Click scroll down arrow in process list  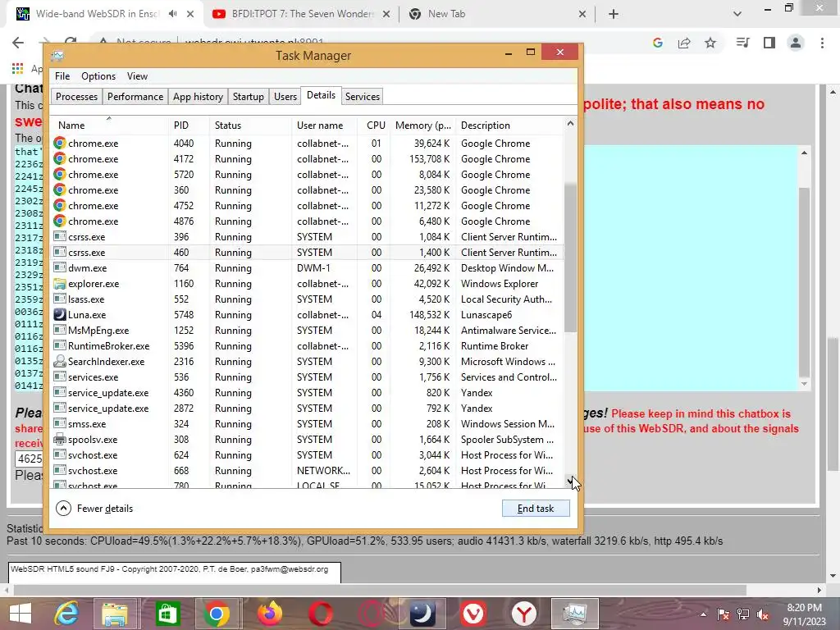[x=571, y=481]
